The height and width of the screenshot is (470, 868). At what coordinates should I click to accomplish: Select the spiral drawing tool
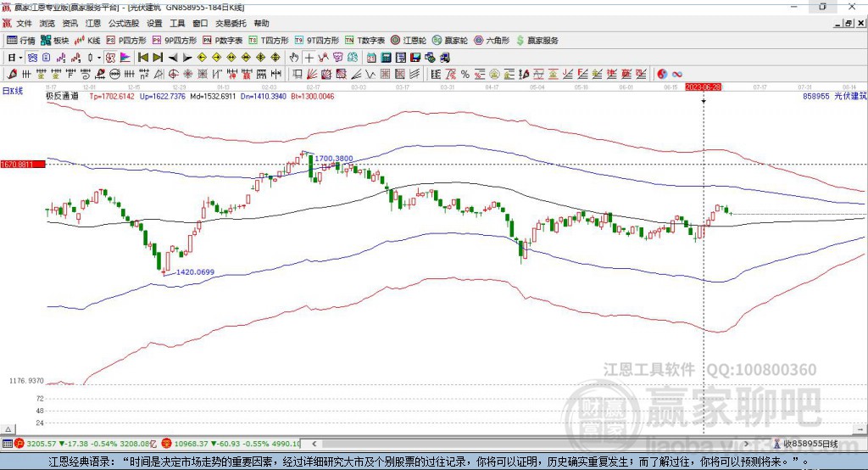86,74
